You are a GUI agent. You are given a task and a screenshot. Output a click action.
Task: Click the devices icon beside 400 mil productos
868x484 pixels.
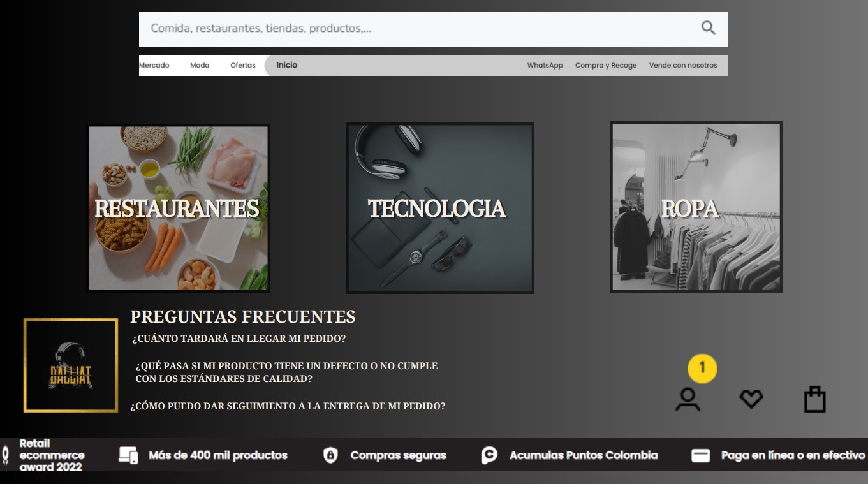128,455
